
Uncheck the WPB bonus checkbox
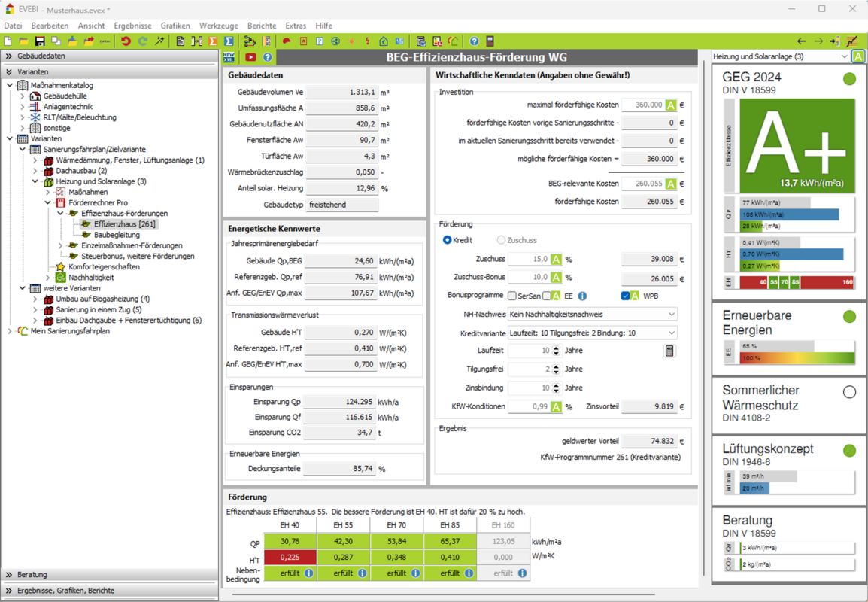coord(625,296)
